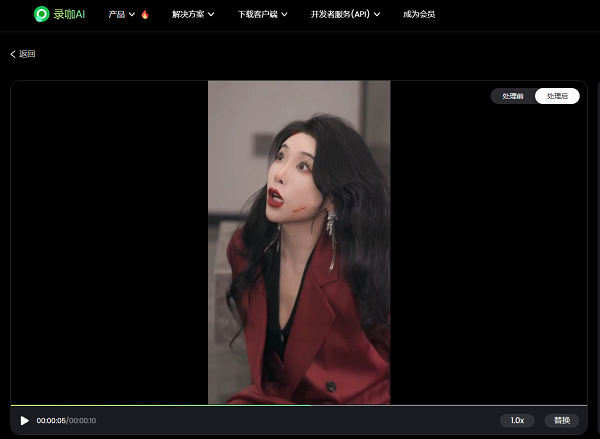600x439 pixels.
Task: Expand the chevron beside 解决方案
Action: [213, 15]
